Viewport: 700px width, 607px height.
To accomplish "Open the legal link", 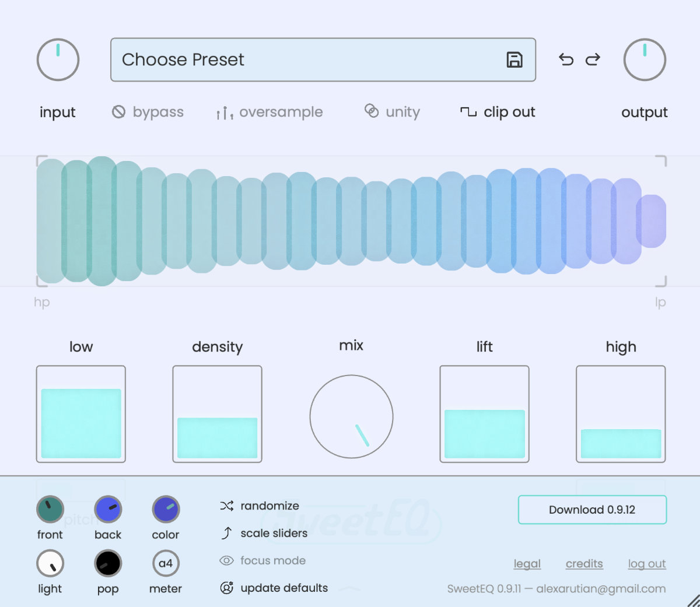I will click(x=527, y=564).
